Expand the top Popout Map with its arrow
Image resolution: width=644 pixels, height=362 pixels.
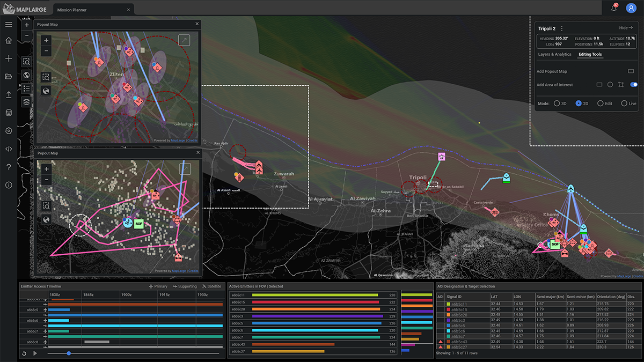click(x=184, y=40)
